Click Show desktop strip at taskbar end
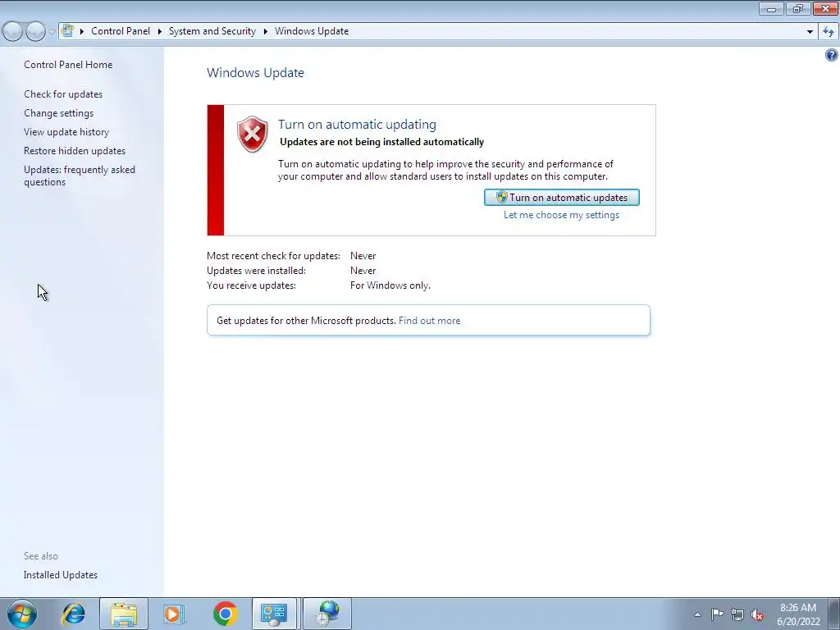 coord(833,614)
